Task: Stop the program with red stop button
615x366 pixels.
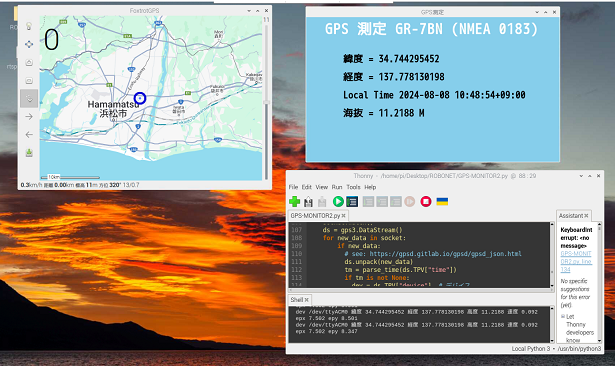Action: [426, 202]
